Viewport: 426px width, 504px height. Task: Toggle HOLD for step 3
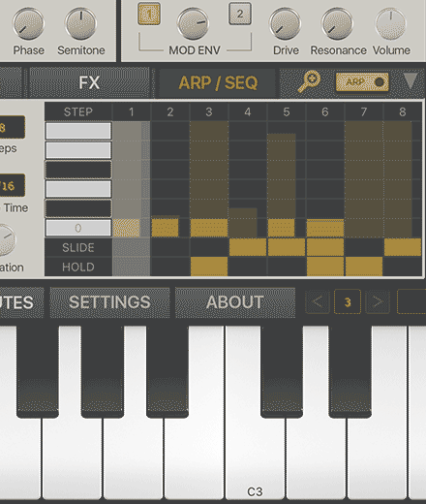coord(209,267)
